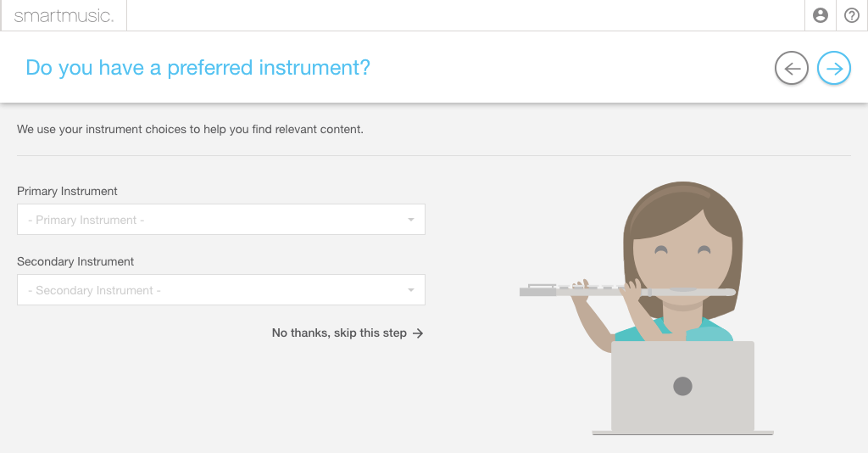Image resolution: width=868 pixels, height=453 pixels.
Task: Click the instrument choices description text
Action: pyautogui.click(x=190, y=129)
